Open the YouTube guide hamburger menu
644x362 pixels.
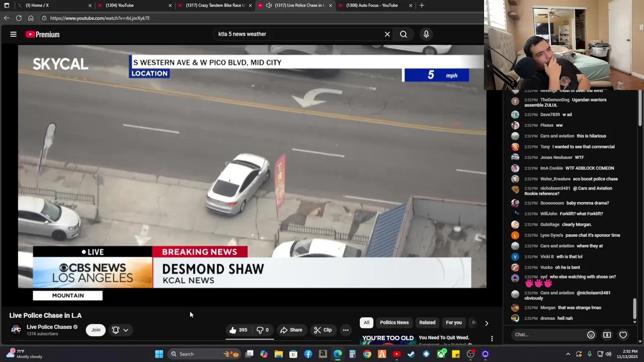click(x=14, y=34)
